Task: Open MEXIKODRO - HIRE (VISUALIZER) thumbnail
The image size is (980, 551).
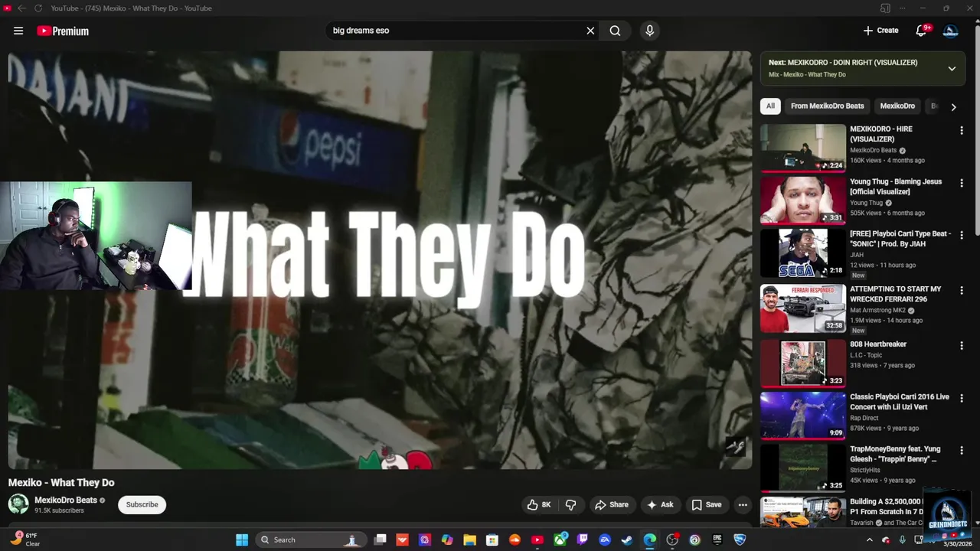Action: point(802,148)
